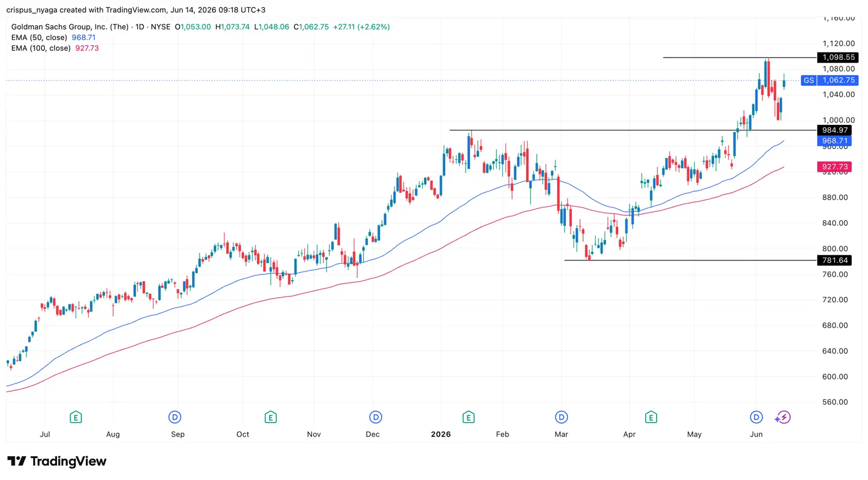Click the Nov label on the time axis
Image resolution: width=868 pixels, height=480 pixels.
click(314, 434)
